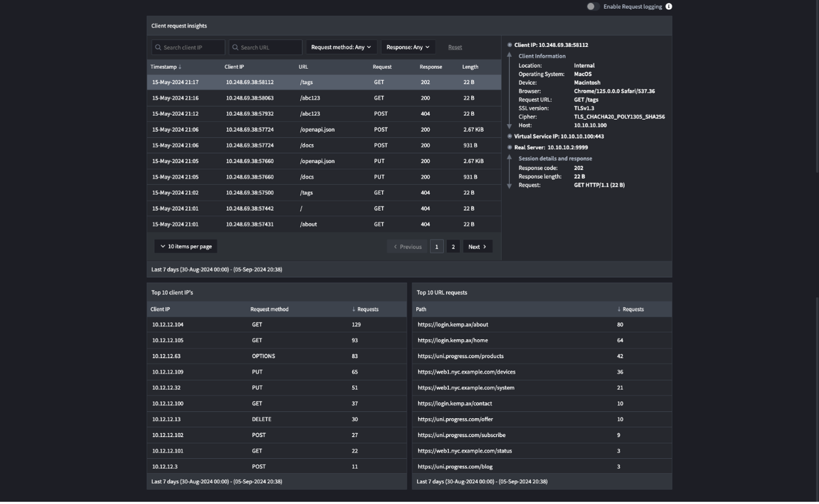819x504 pixels.
Task: Select the Real Server node bullet
Action: point(509,147)
